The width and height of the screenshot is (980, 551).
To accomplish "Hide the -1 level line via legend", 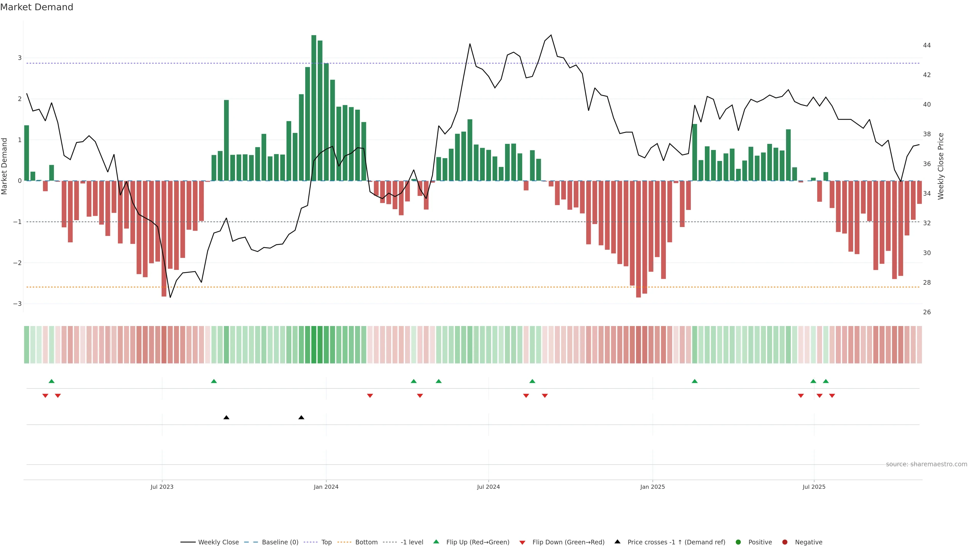I will point(412,542).
